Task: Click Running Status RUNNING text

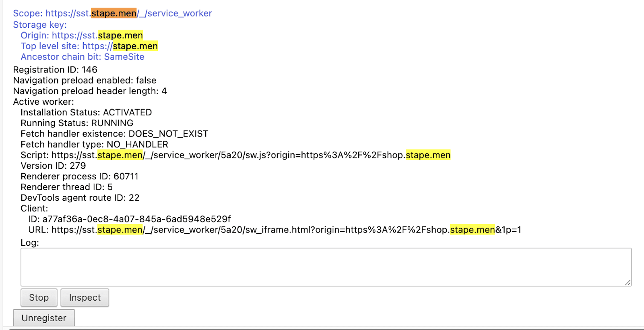Action: [x=77, y=123]
